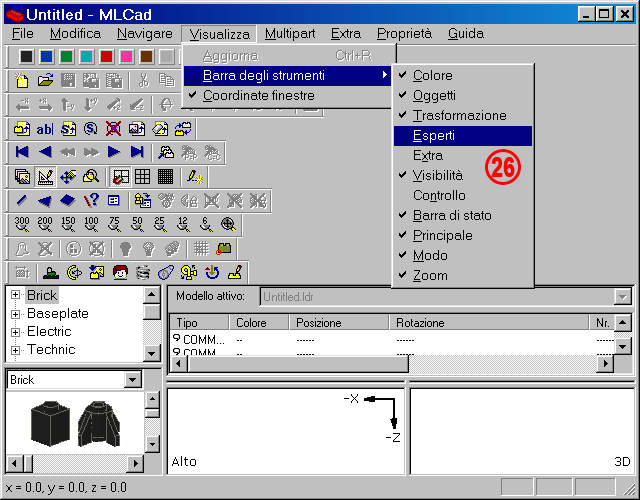Pick the red color swatch

point(107,56)
